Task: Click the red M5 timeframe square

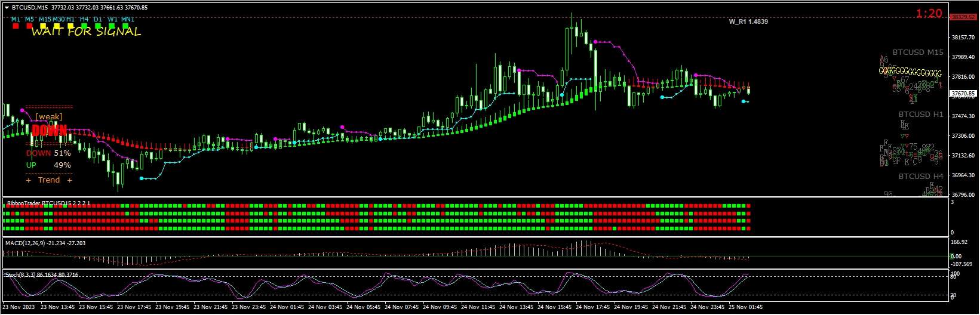Action: click(x=29, y=26)
